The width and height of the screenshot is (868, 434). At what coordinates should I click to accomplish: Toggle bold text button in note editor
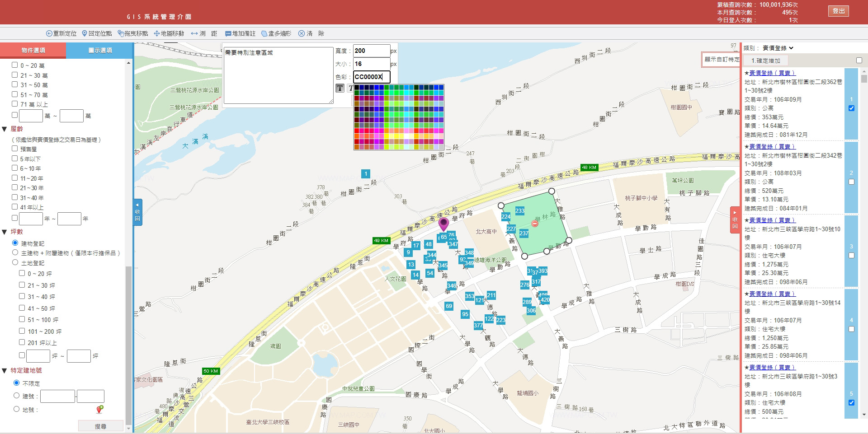(340, 88)
